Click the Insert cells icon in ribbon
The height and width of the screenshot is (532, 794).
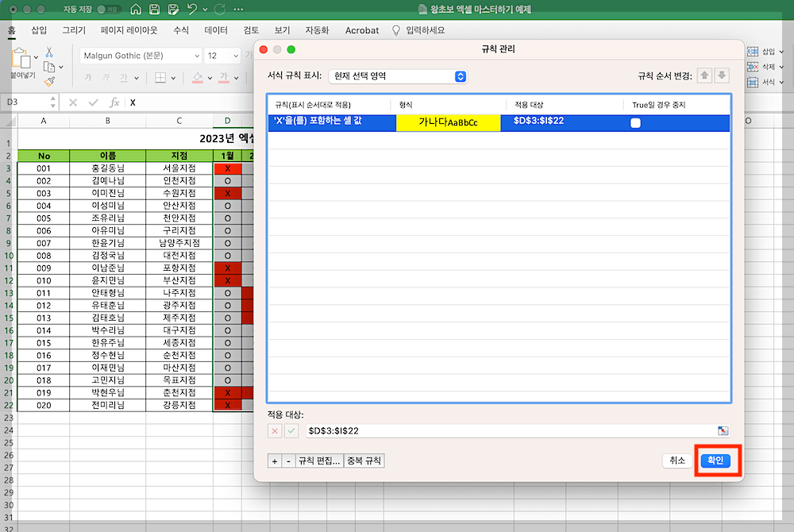(x=753, y=52)
